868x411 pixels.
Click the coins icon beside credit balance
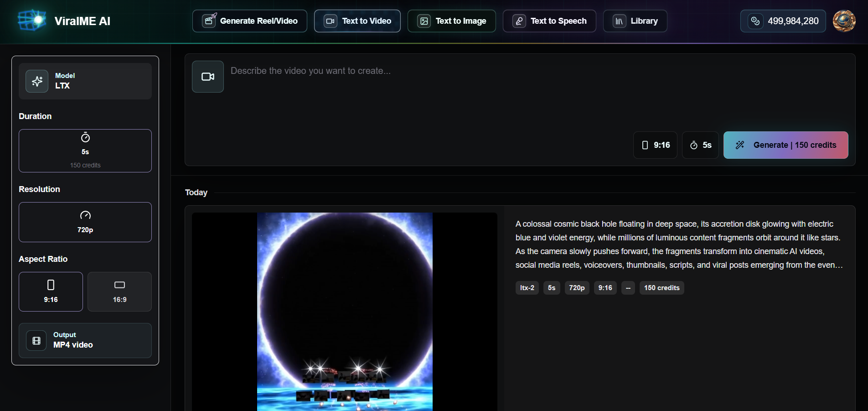tap(755, 21)
